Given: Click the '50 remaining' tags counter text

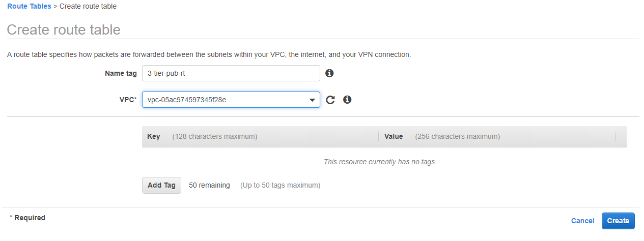Looking at the screenshot, I should [209, 185].
